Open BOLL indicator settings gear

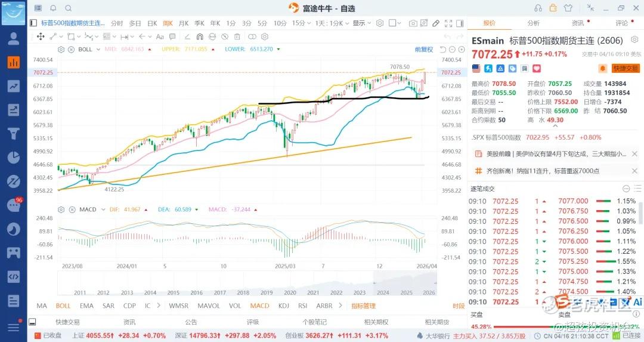61,50
